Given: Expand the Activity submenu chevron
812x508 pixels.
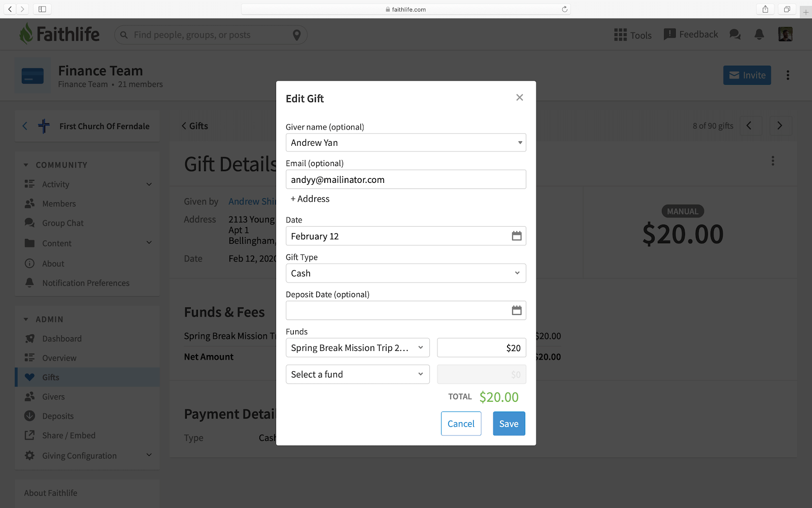Looking at the screenshot, I should tap(149, 184).
